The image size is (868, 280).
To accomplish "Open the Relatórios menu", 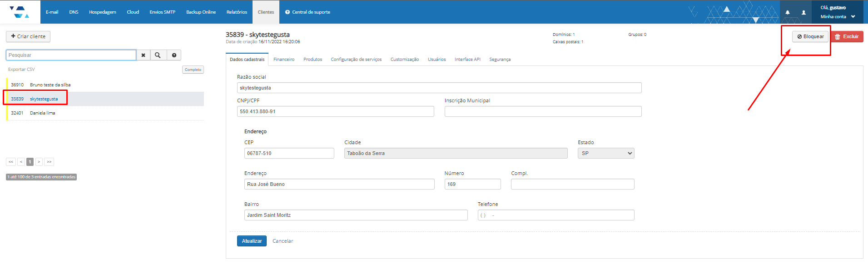I will [x=237, y=12].
